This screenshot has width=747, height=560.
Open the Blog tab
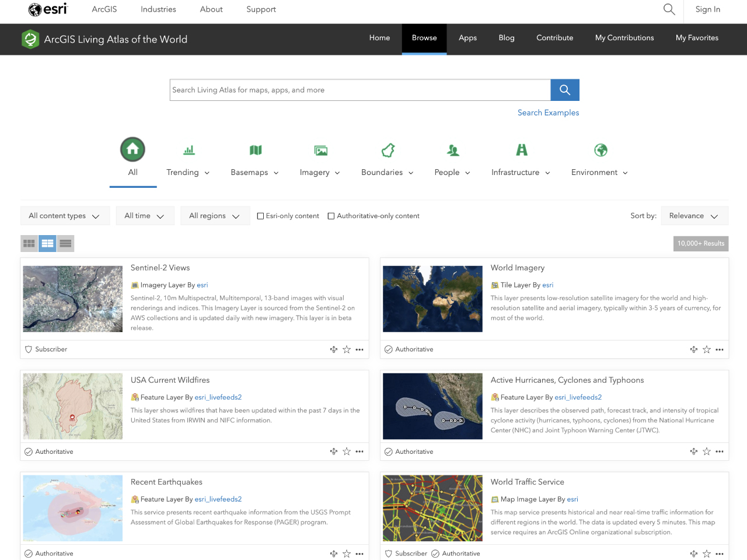click(507, 38)
